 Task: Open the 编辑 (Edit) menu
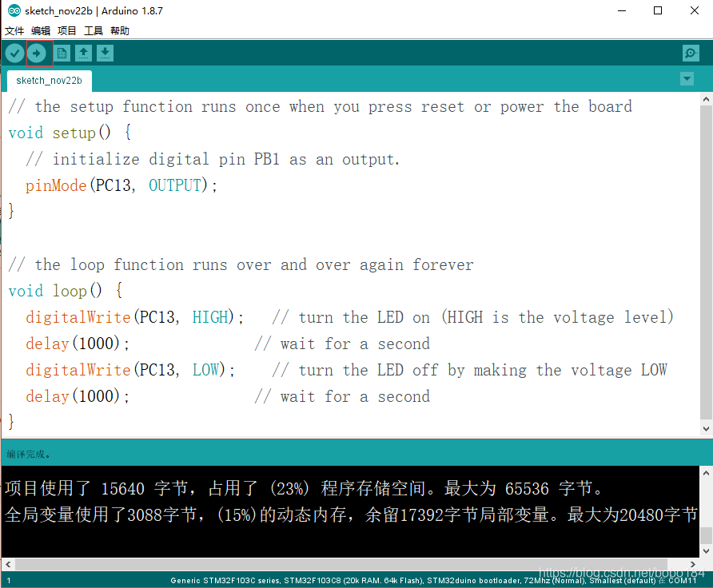[x=41, y=31]
